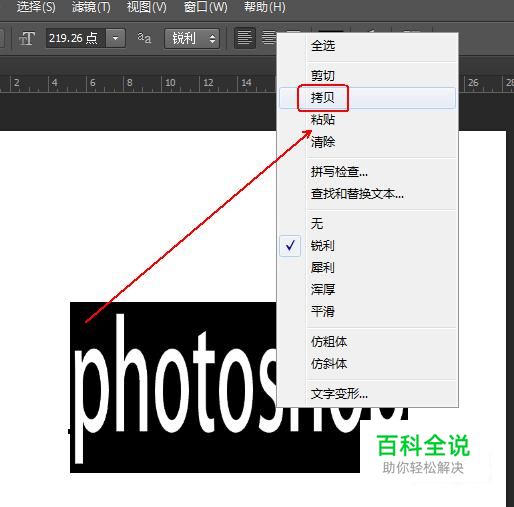The image size is (514, 507).
Task: Select 无 anti-aliasing option
Action: 367,224
